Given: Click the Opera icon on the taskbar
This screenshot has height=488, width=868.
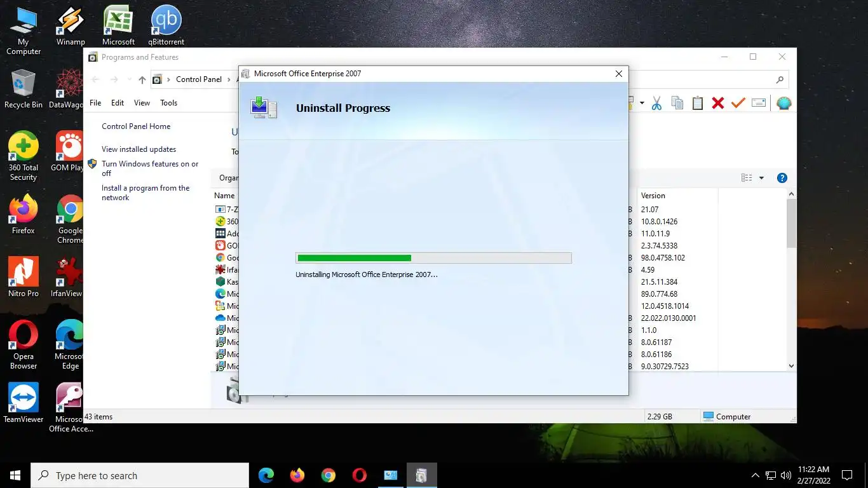Looking at the screenshot, I should [x=359, y=475].
